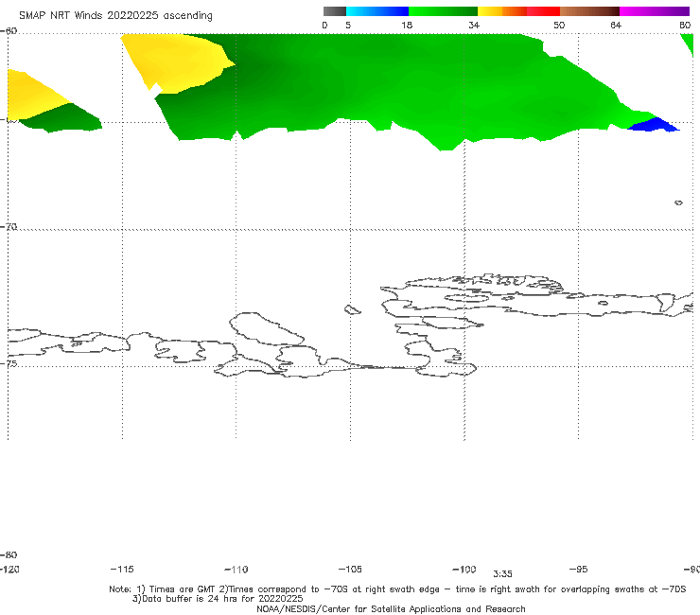This screenshot has width=700, height=615.
Task: Click the latitude label '-75'
Action: [9, 363]
